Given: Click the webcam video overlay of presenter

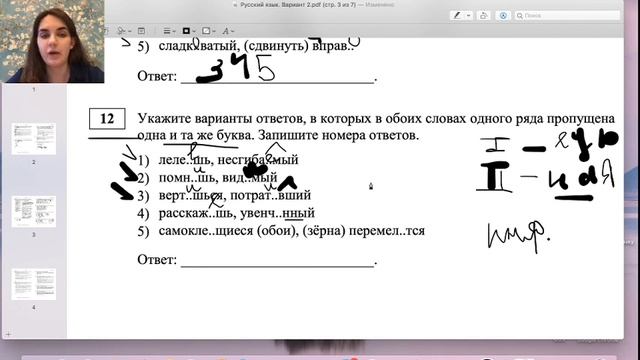Looking at the screenshot, I should coord(52,41).
